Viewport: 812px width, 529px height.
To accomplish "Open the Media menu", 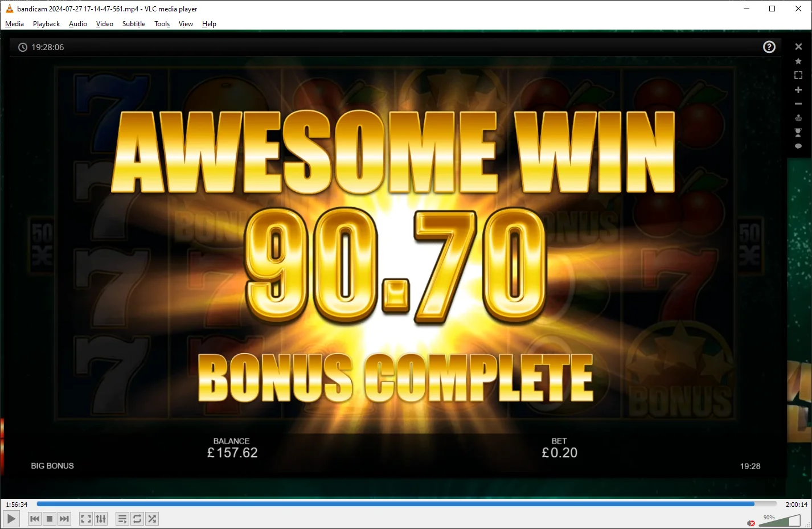I will [x=14, y=24].
